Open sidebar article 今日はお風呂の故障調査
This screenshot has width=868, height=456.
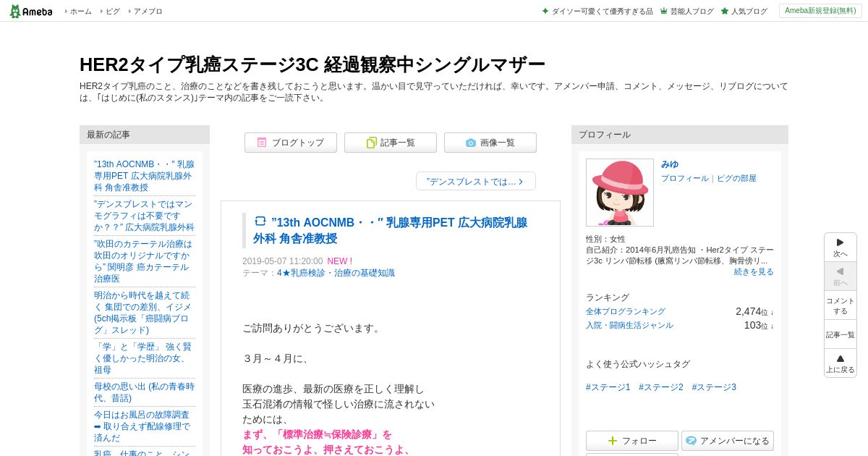(x=144, y=426)
